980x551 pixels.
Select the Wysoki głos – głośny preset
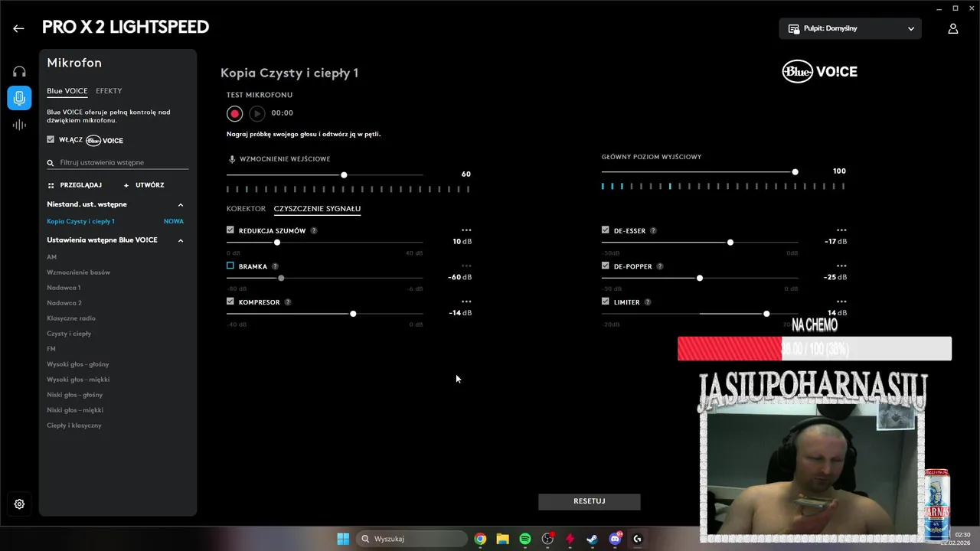point(78,364)
